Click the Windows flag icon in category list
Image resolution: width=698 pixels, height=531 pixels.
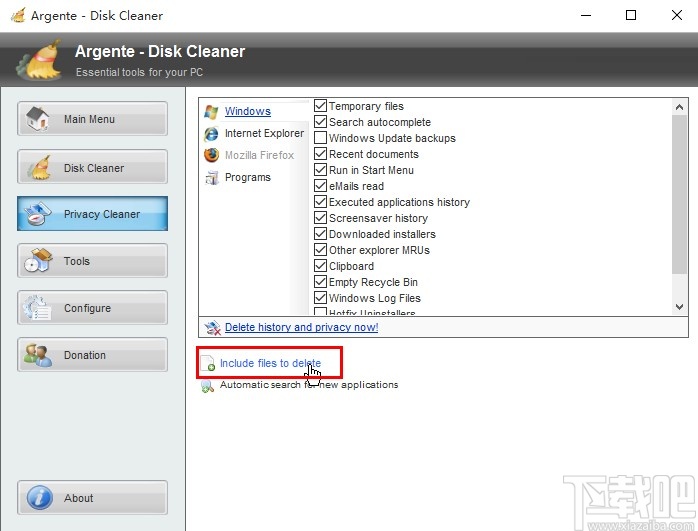click(x=211, y=112)
